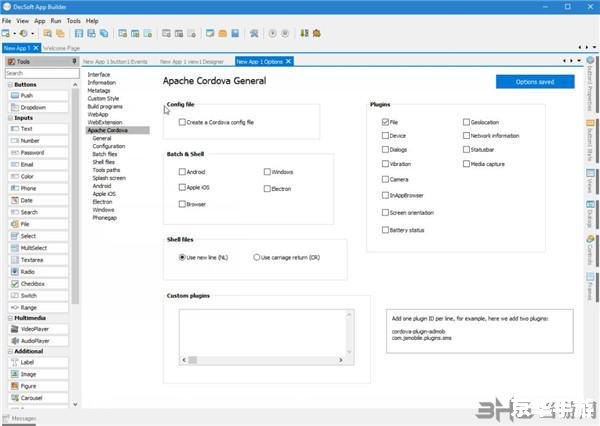
Task: Pin the Tools panel
Action: 74,61
